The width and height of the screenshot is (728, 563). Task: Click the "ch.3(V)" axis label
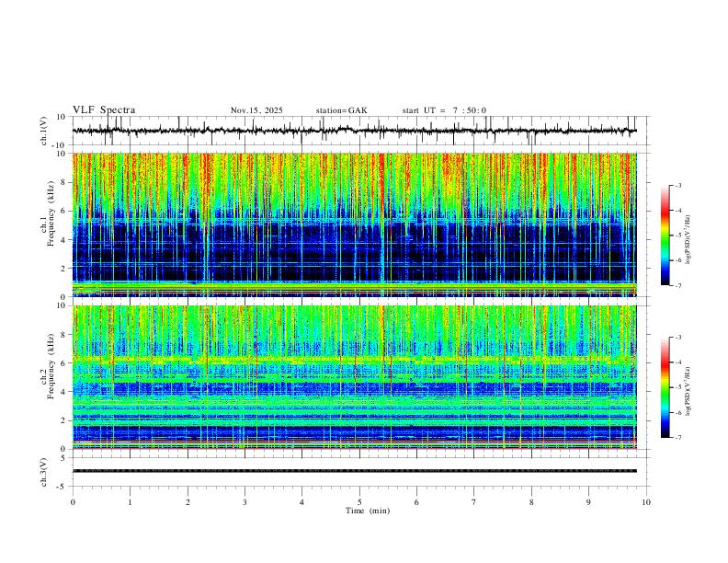pyautogui.click(x=44, y=472)
